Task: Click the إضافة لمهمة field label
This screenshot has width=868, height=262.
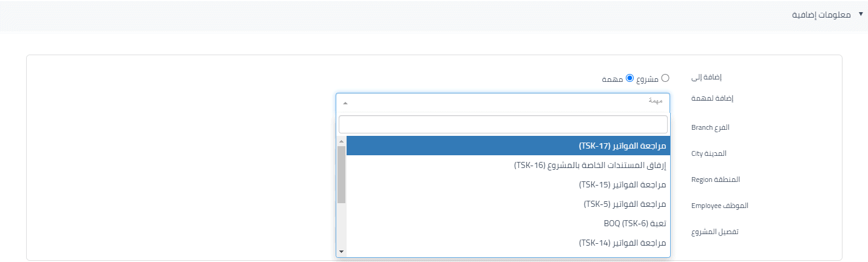Action: tap(713, 98)
